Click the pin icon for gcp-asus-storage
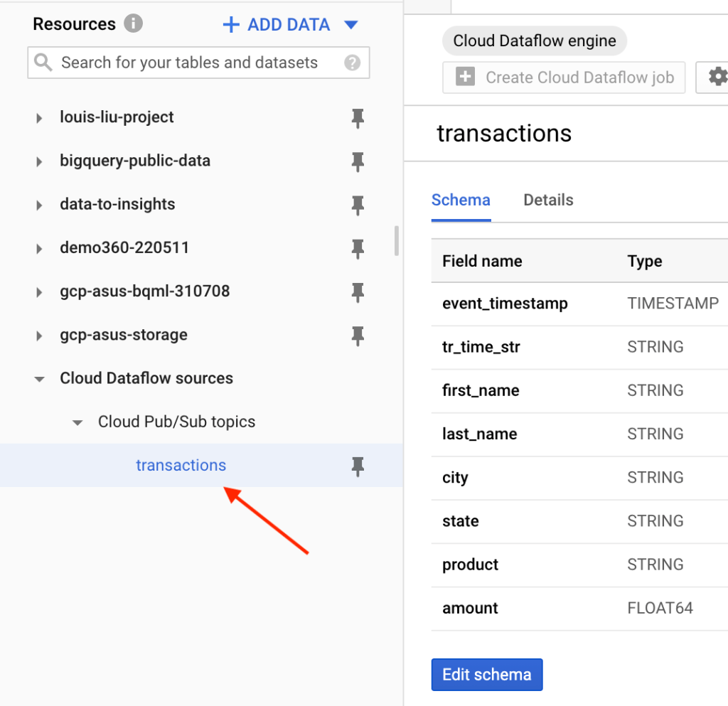This screenshot has height=706, width=728. pyautogui.click(x=358, y=335)
